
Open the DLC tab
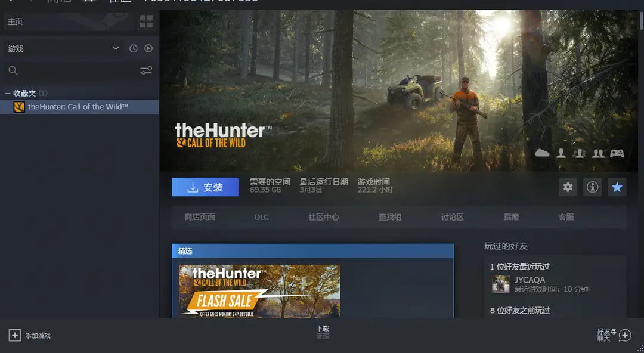[x=262, y=217]
